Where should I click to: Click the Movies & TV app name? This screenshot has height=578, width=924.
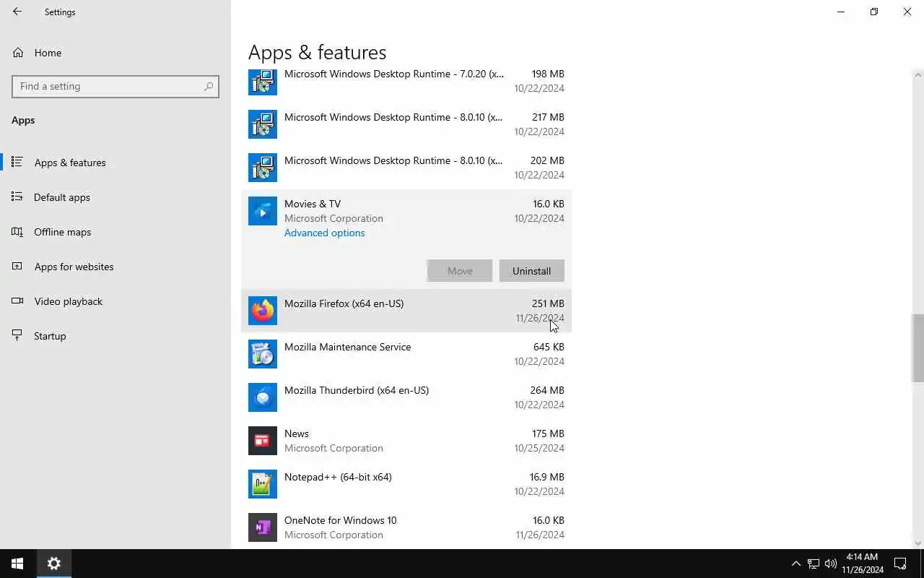coord(313,204)
